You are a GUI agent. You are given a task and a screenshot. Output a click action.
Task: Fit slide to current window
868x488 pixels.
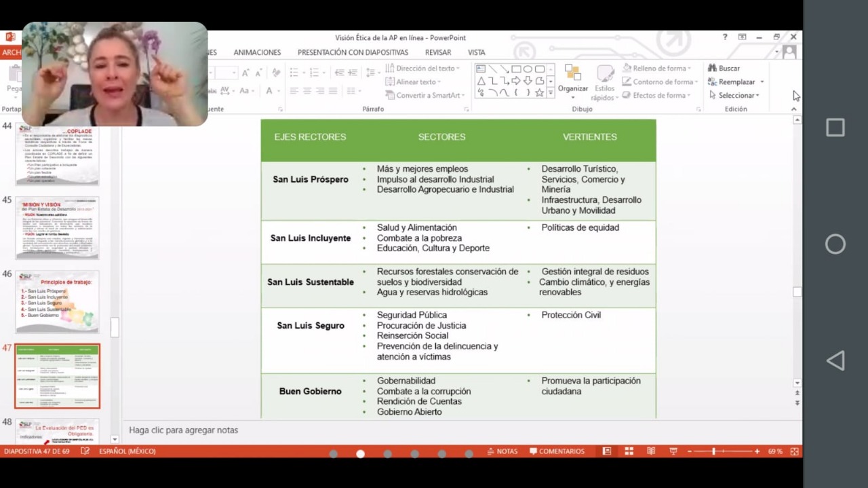tap(794, 451)
